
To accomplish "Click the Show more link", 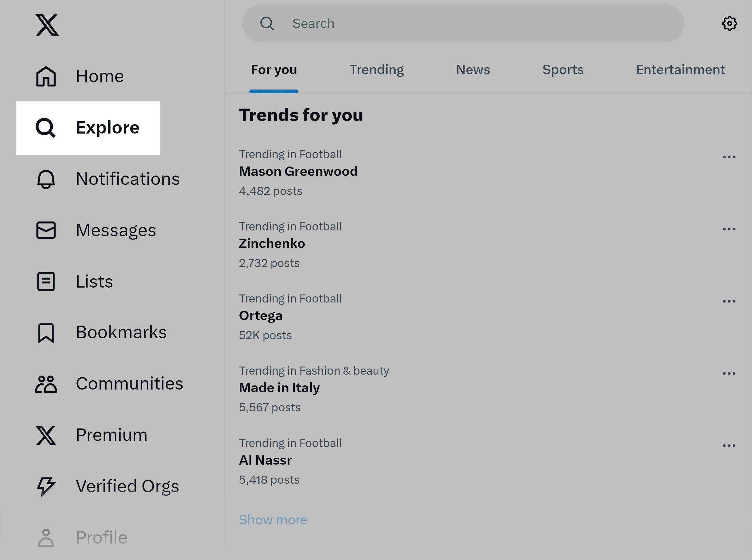I will pyautogui.click(x=273, y=520).
